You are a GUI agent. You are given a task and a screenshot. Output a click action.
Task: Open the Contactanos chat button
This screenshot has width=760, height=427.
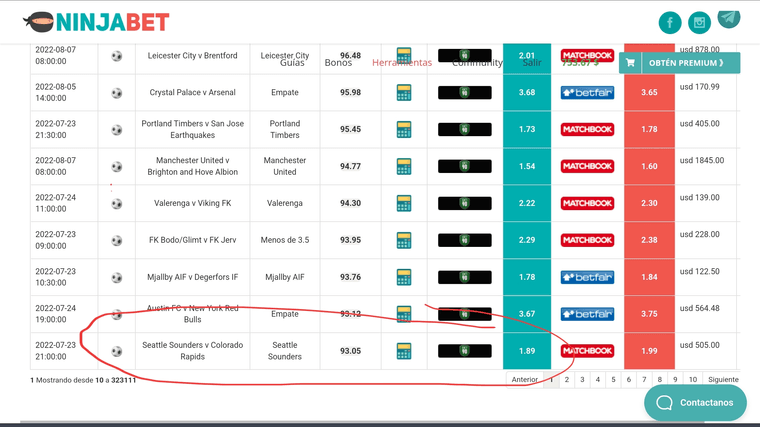(695, 403)
